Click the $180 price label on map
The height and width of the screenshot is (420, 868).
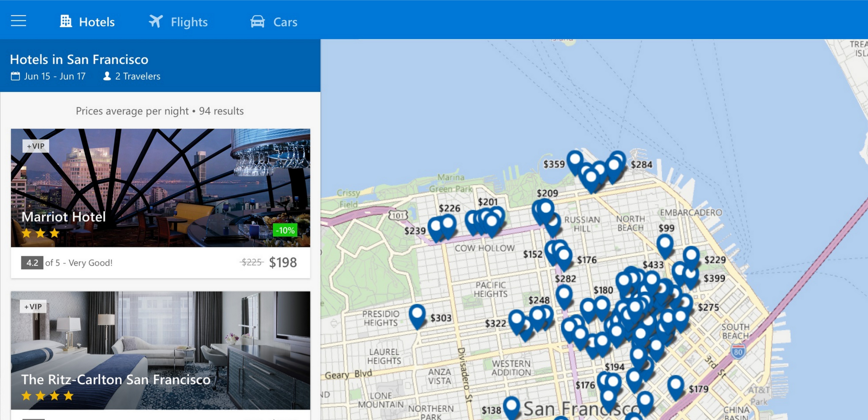tap(603, 290)
